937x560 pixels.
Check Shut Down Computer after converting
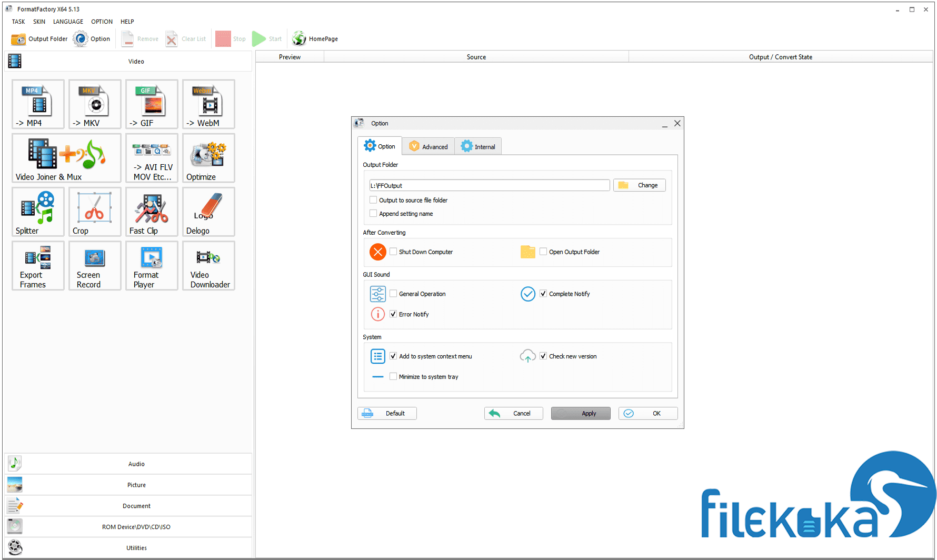(393, 252)
